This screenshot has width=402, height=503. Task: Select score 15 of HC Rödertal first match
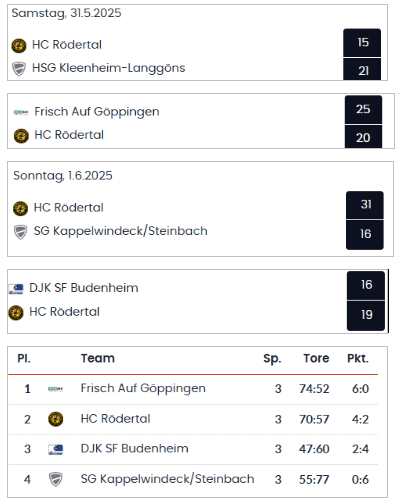[x=362, y=43]
